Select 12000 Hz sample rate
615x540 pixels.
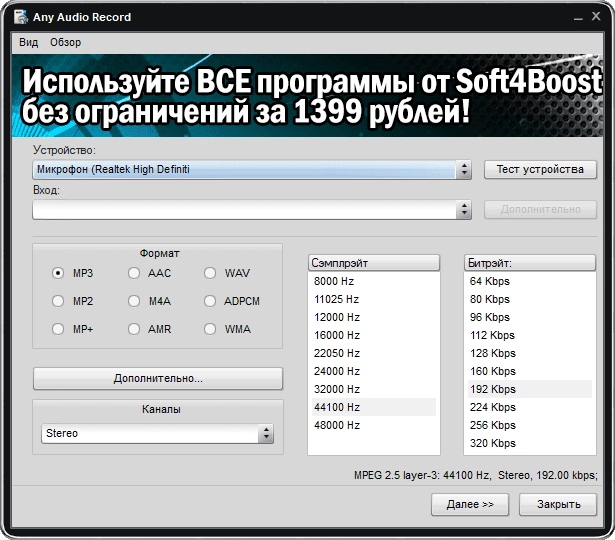374,317
